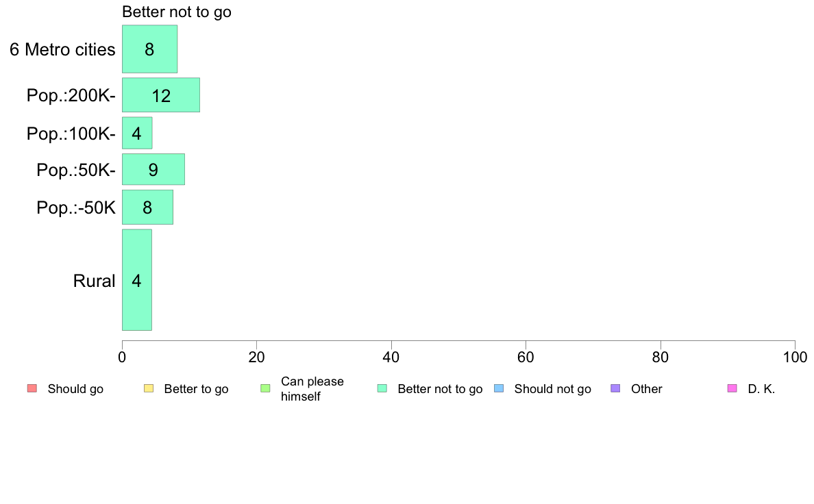Image resolution: width=814 pixels, height=504 pixels.
Task: Click the Rural axis label
Action: point(94,281)
